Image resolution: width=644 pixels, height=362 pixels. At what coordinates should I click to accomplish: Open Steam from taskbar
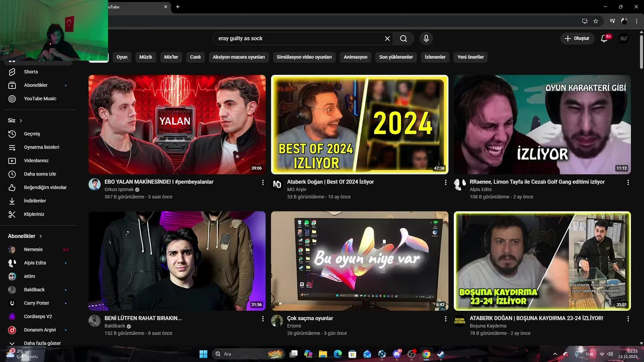pyautogui.click(x=441, y=354)
